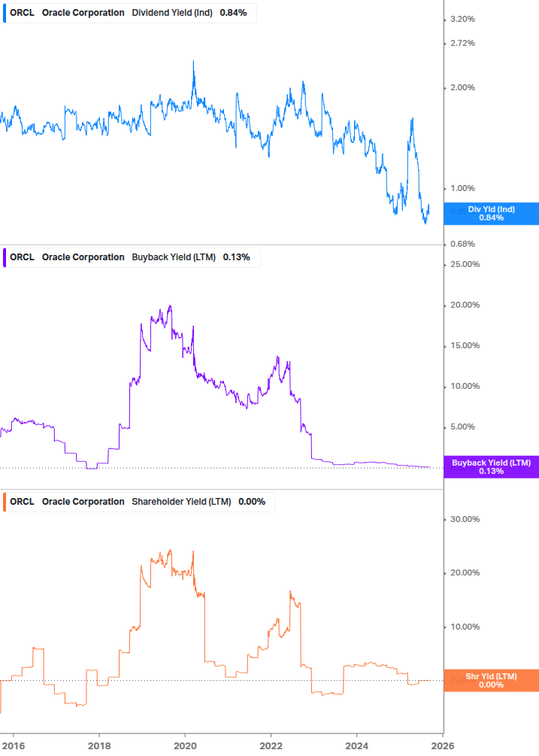Click the purple Buyback Yield (LTM) 0.13% axis tag

[x=492, y=466]
